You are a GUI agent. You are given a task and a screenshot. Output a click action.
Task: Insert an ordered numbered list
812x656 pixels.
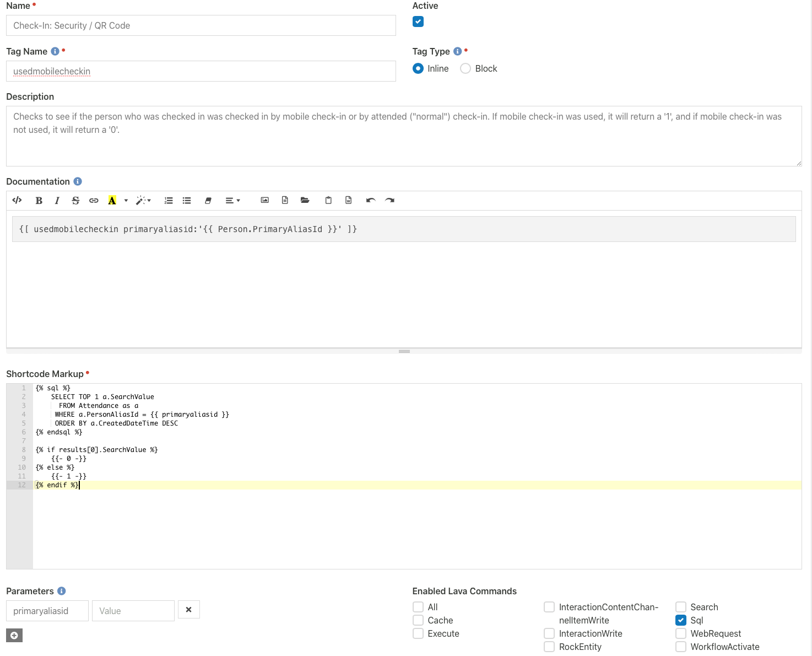(x=169, y=200)
